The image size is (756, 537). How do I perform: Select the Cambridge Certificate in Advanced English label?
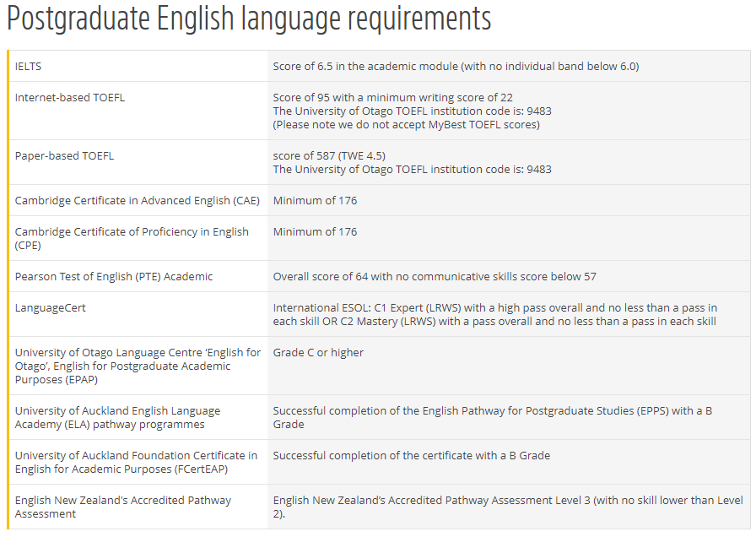pos(137,200)
